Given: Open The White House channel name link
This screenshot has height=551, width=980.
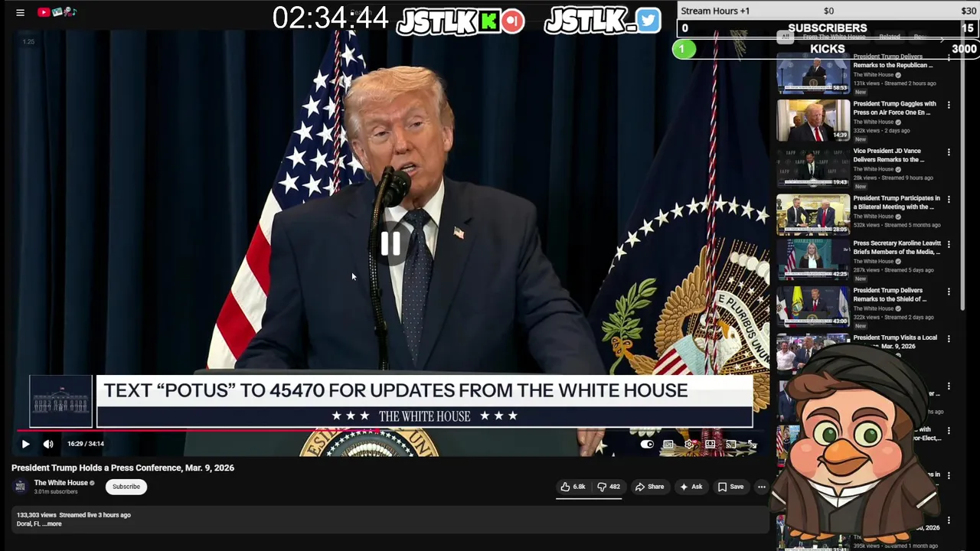Looking at the screenshot, I should [60, 483].
